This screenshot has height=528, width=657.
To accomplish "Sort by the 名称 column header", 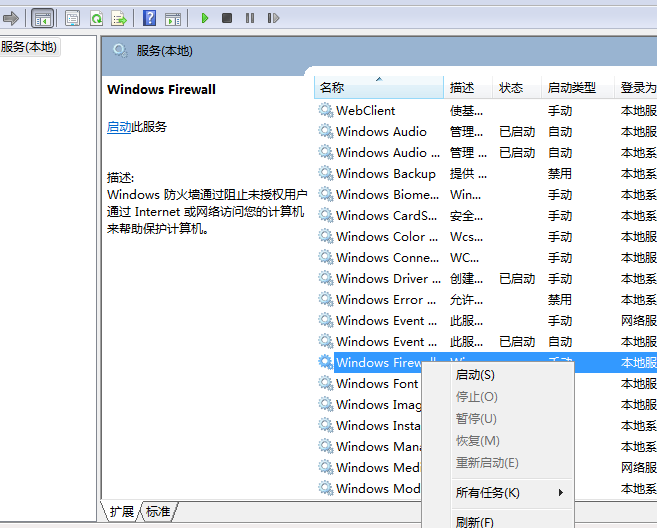I will 379,88.
